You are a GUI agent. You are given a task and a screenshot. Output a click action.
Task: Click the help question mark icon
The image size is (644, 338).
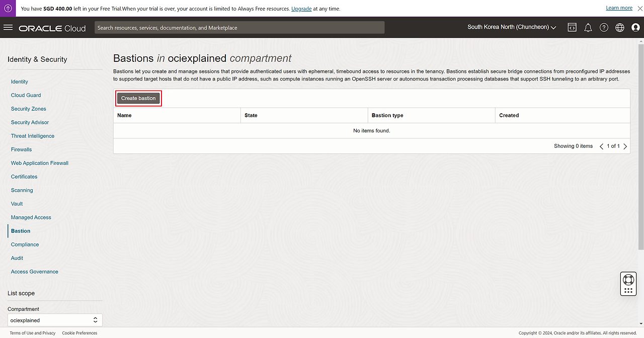click(604, 28)
